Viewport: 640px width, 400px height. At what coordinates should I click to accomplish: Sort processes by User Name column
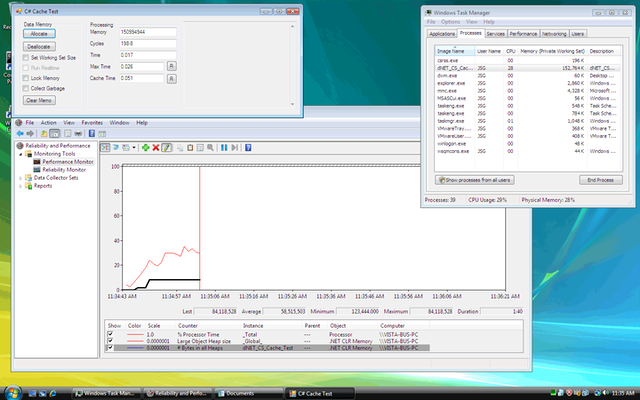pos(489,51)
